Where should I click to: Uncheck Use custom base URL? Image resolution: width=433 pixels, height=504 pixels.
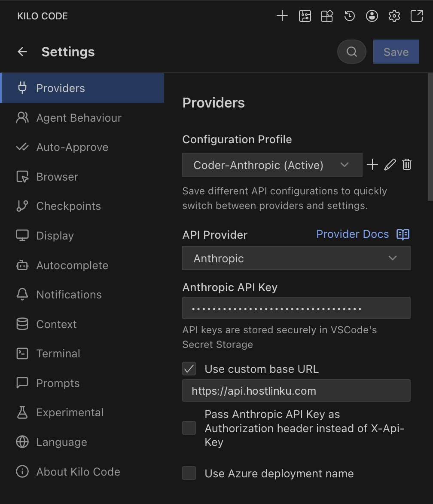tap(189, 369)
